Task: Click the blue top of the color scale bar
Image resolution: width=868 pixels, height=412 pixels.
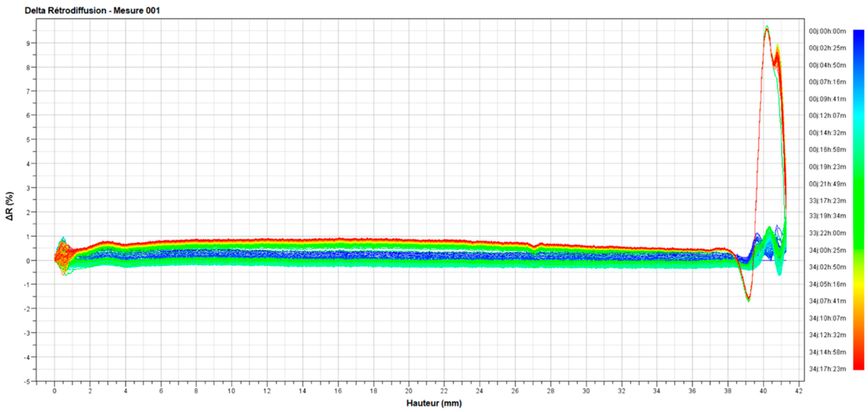Action: (858, 34)
